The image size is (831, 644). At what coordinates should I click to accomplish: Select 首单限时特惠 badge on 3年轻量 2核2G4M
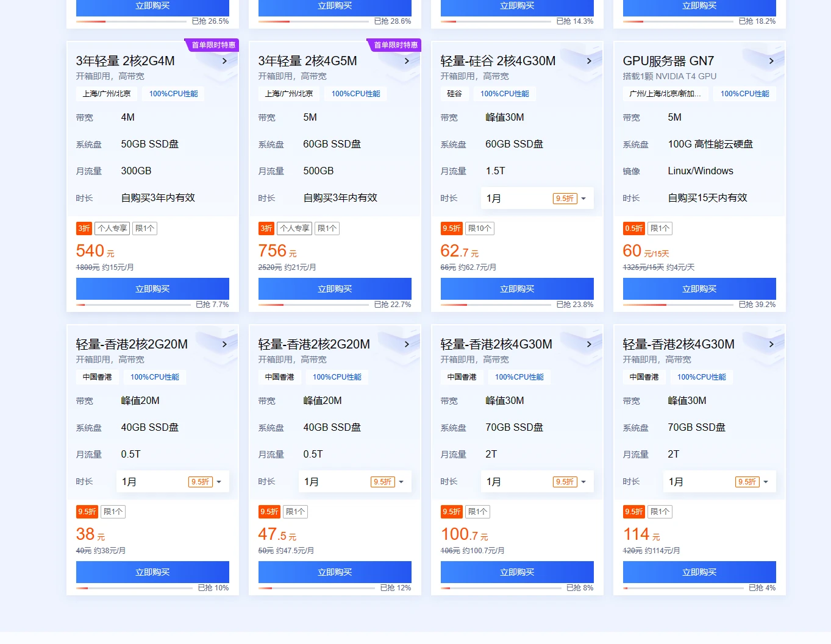pos(213,45)
